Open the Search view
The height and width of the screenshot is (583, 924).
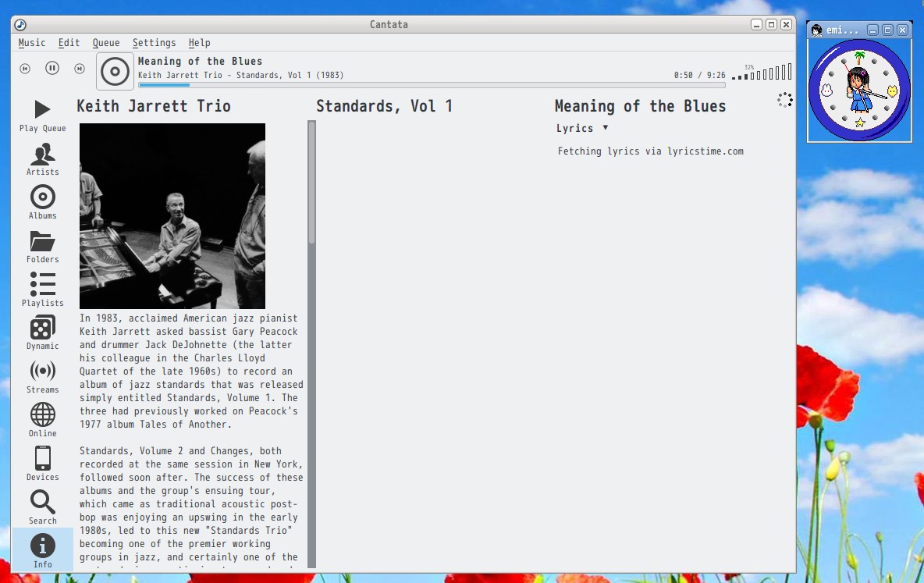(42, 507)
